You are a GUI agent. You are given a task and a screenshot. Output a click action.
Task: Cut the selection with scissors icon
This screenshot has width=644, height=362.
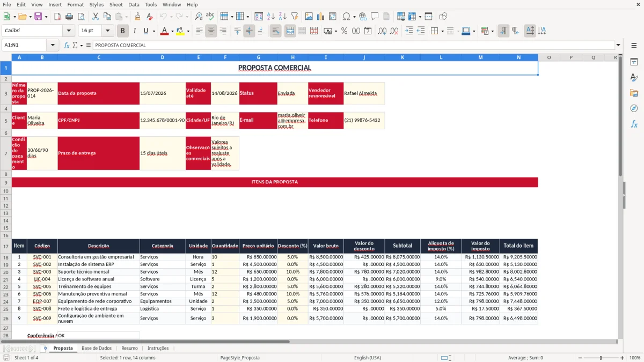(95, 17)
